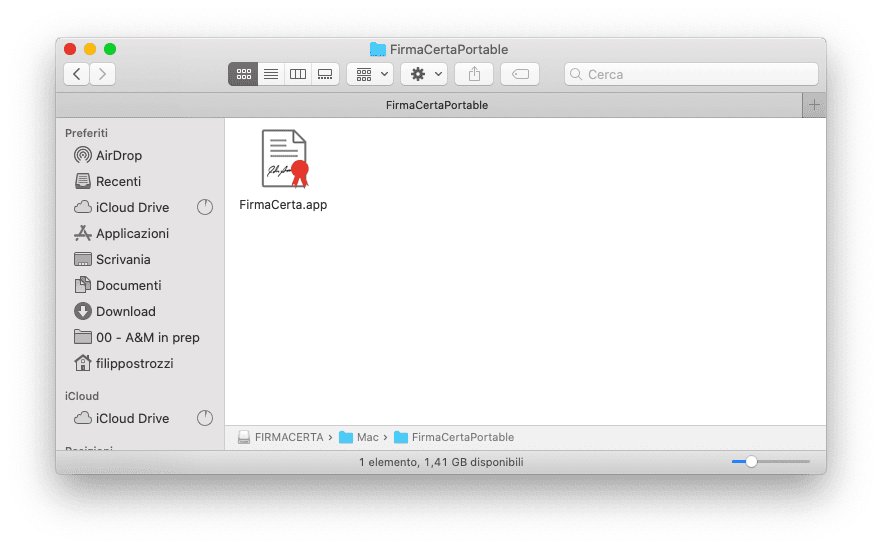Select the FirmaCertaPortable tab
Screen dimensions: 882x548
coord(429,105)
